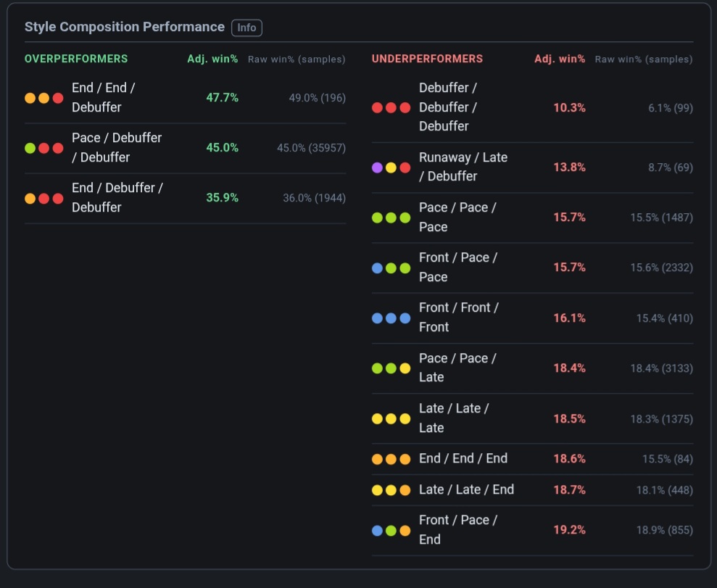The width and height of the screenshot is (717, 588).
Task: Click the three red dots for Debuffer / Debuffer / Debuffer
Action: click(391, 108)
